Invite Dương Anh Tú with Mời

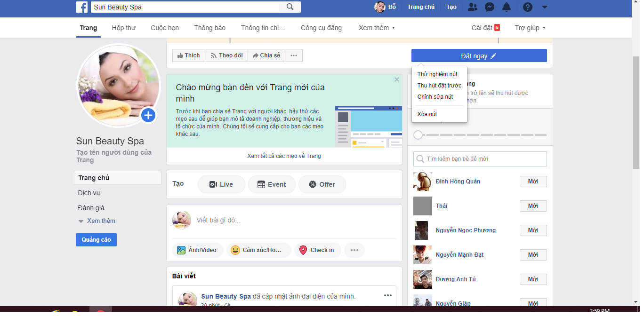click(533, 279)
